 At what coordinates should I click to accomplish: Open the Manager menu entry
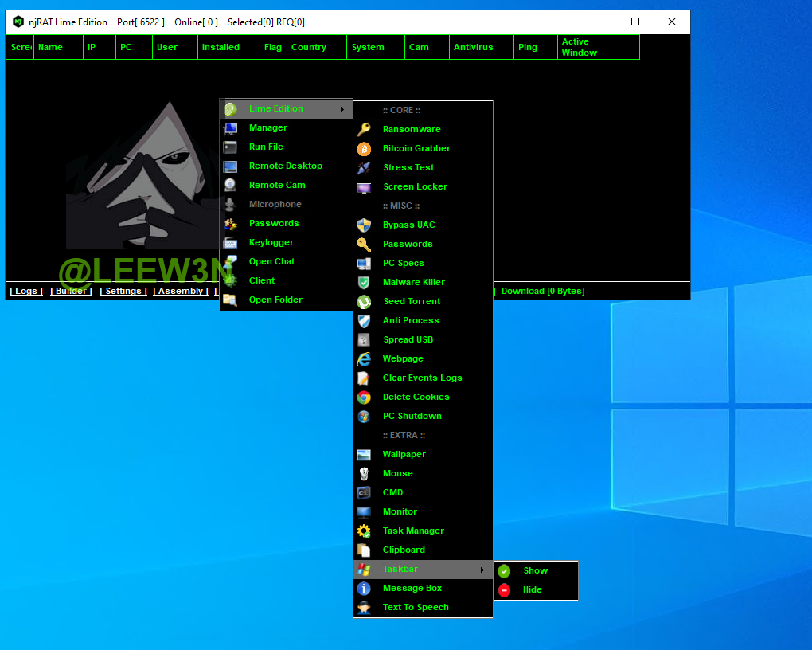coord(267,127)
